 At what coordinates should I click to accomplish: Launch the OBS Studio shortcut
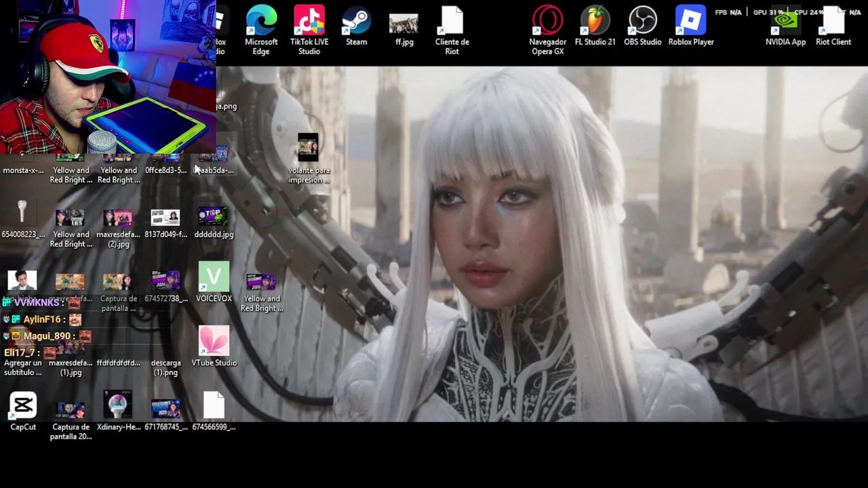[x=642, y=26]
